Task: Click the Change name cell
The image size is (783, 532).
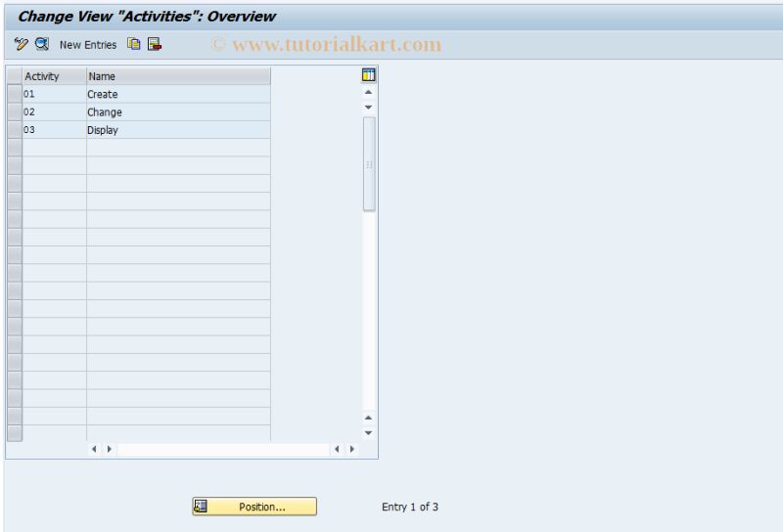Action: [179, 112]
